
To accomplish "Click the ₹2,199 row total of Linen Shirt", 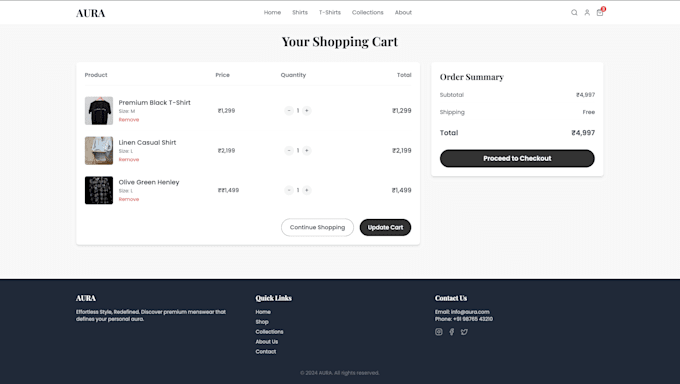I will click(x=402, y=151).
